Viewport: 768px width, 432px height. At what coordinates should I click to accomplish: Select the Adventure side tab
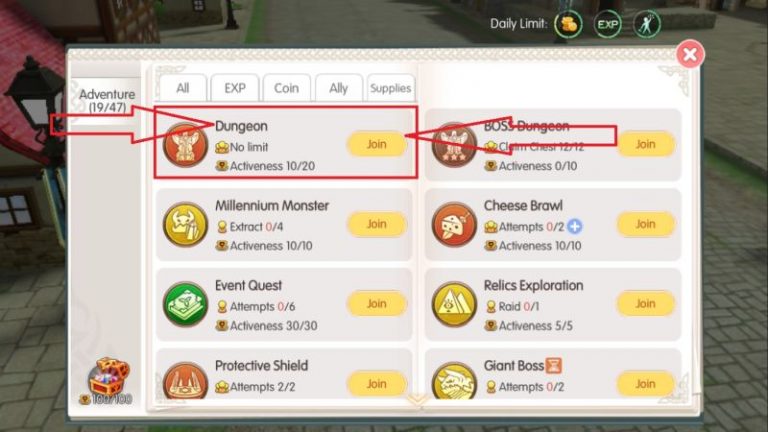pos(107,100)
